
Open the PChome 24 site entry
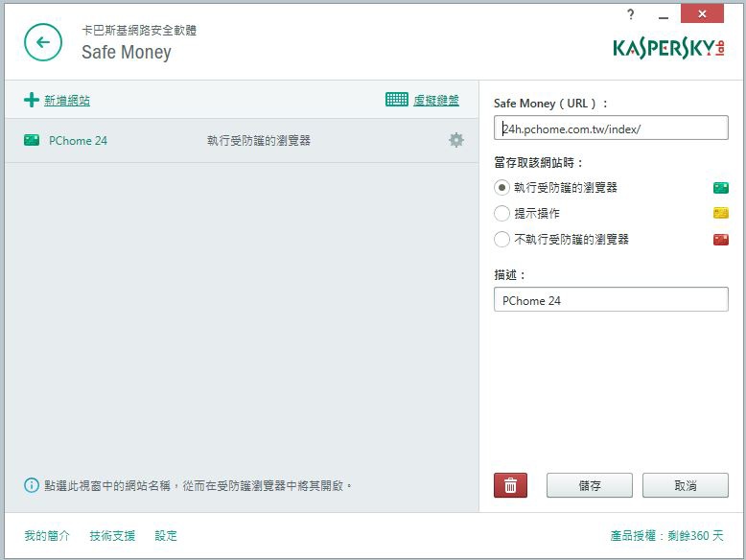78,141
